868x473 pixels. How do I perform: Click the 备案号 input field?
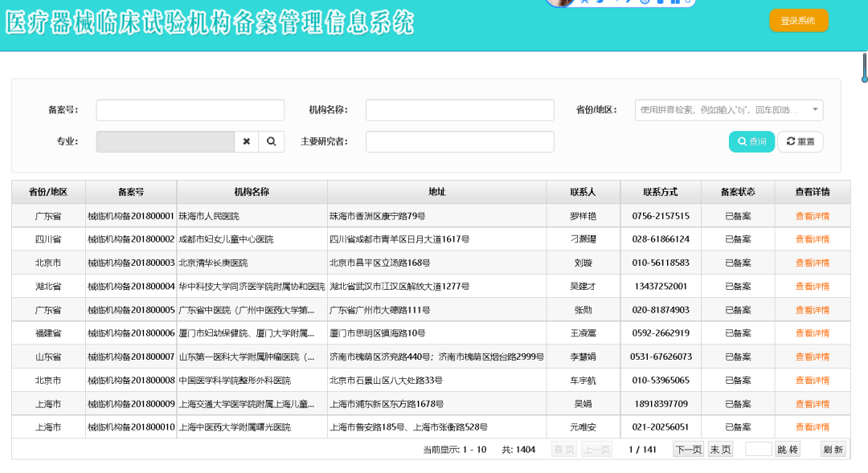coord(189,109)
